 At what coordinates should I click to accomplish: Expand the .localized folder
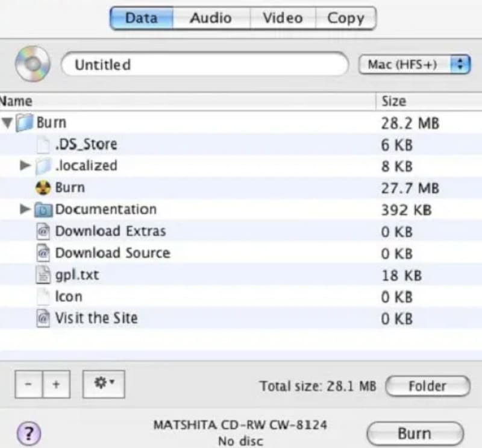[x=25, y=165]
